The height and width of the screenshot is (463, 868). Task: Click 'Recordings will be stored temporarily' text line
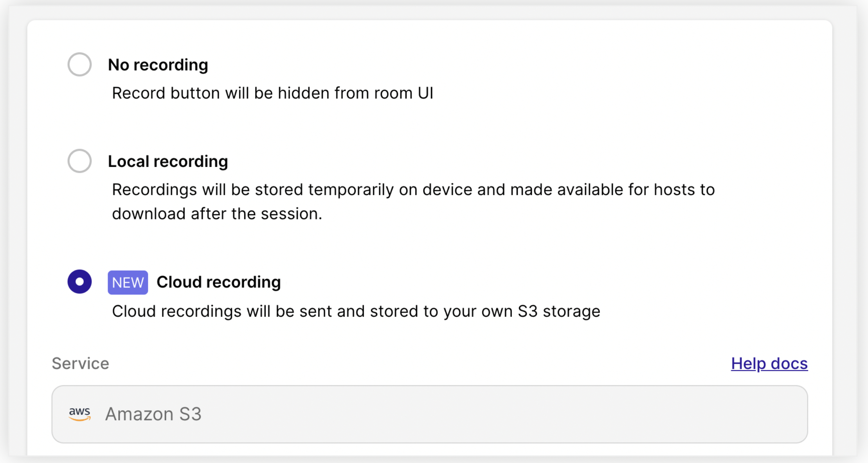[x=413, y=190]
